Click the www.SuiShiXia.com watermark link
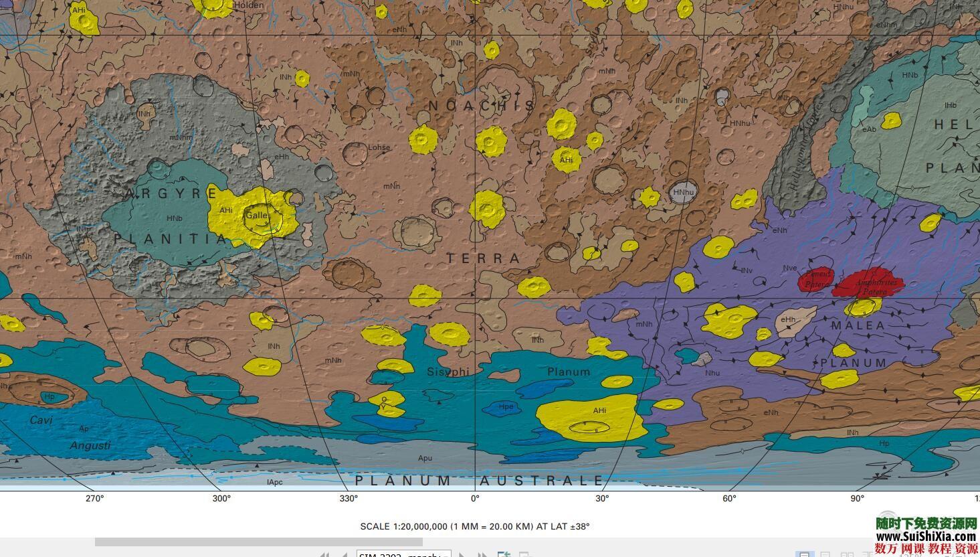This screenshot has height=557, width=980. point(926,536)
